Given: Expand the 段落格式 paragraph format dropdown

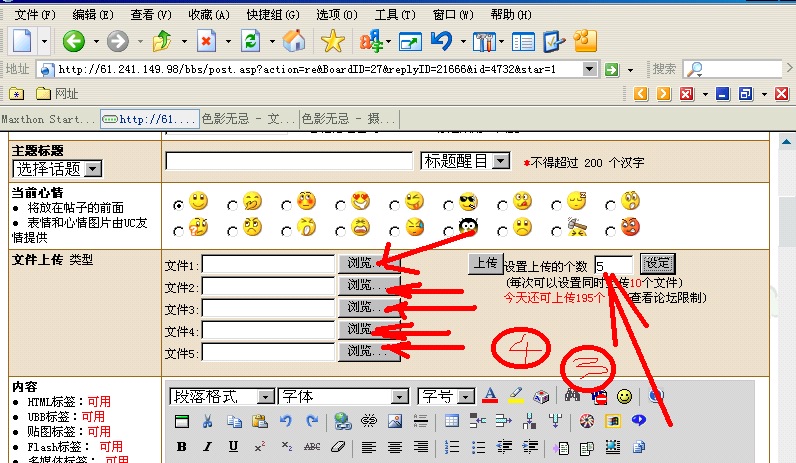Looking at the screenshot, I should click(265, 396).
